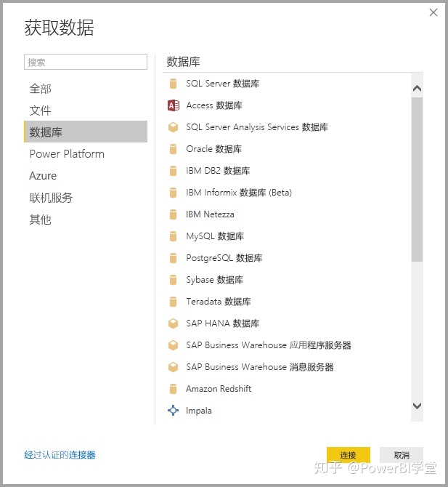Click the PostgreSQL 数据库 icon

[x=173, y=258]
